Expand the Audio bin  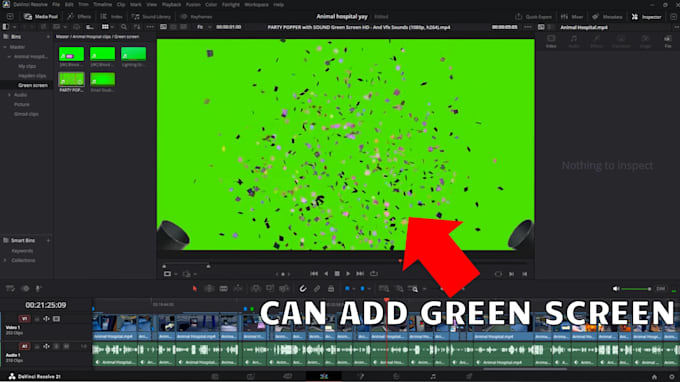pos(9,95)
